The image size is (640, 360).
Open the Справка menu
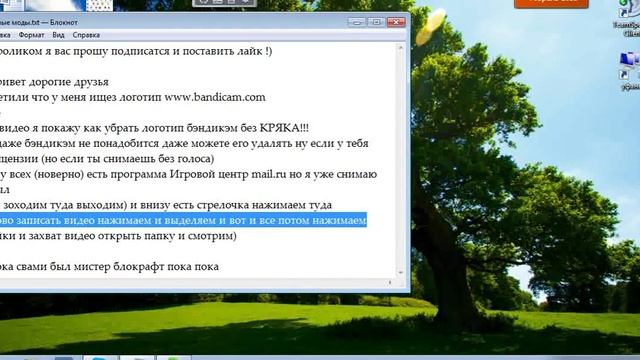pyautogui.click(x=86, y=35)
